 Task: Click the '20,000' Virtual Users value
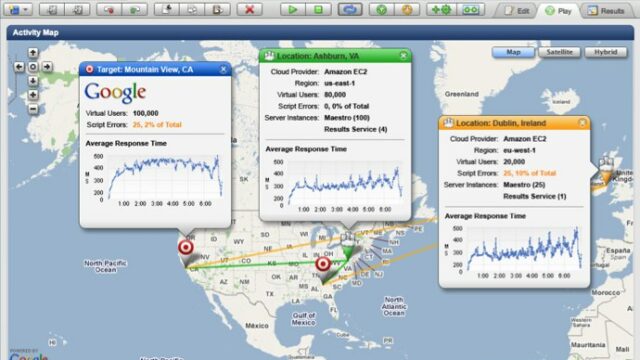click(x=514, y=162)
